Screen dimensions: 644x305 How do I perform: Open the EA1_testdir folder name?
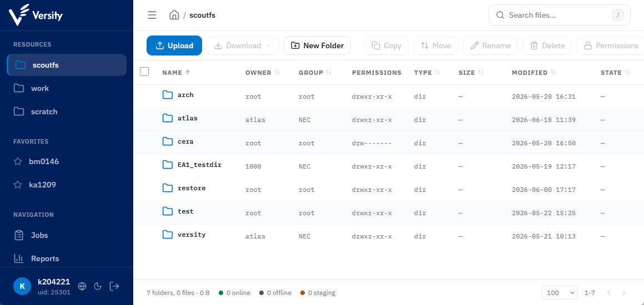[200, 165]
